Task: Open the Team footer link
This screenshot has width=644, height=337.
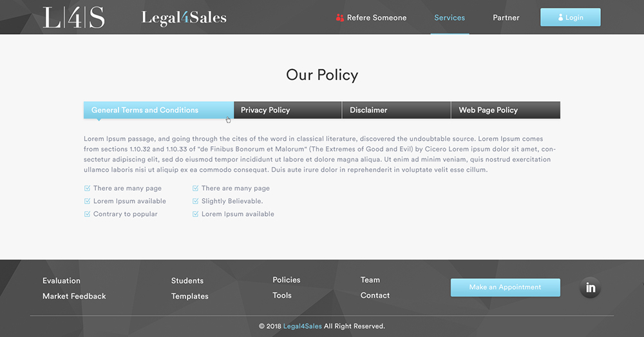Action: tap(370, 280)
